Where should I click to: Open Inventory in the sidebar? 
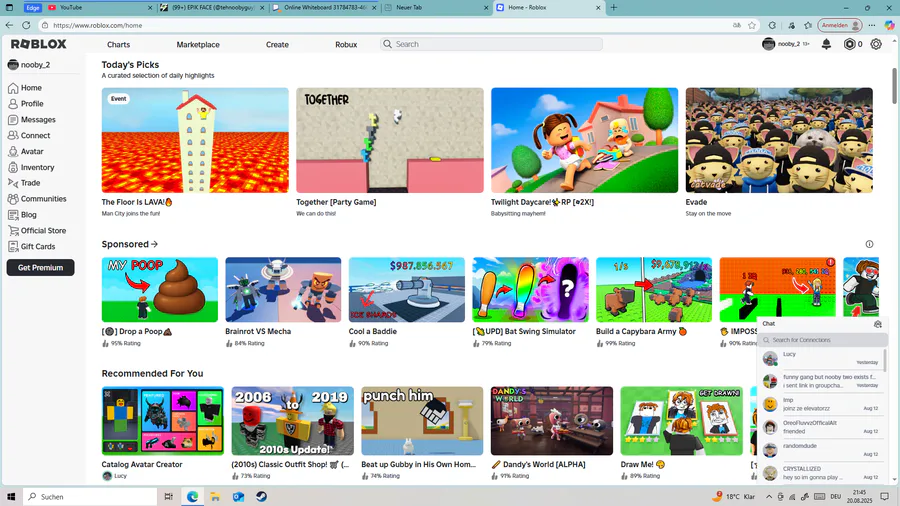[31, 168]
